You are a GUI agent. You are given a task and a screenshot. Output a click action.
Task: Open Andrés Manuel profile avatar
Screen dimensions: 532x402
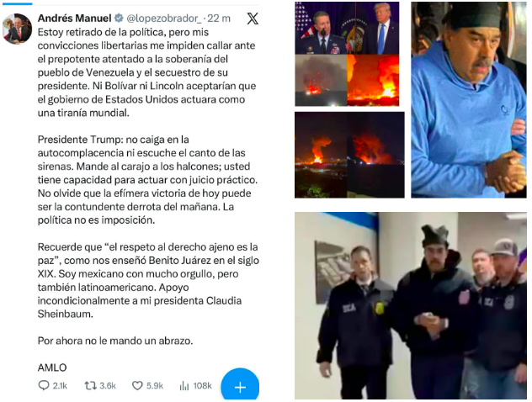[x=17, y=29]
